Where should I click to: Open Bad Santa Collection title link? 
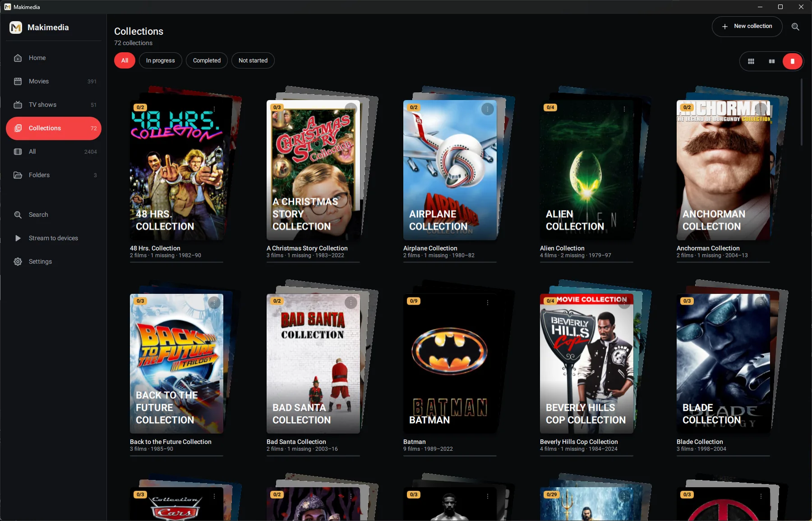296,442
